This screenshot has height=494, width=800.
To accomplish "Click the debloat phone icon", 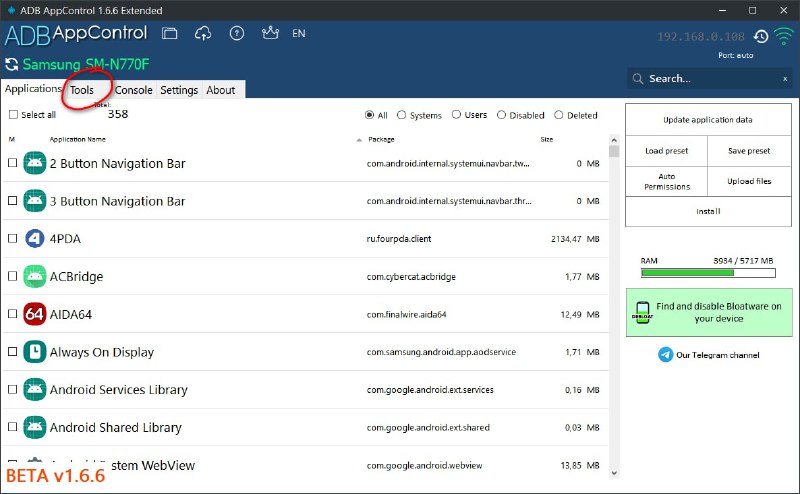I will tap(642, 312).
